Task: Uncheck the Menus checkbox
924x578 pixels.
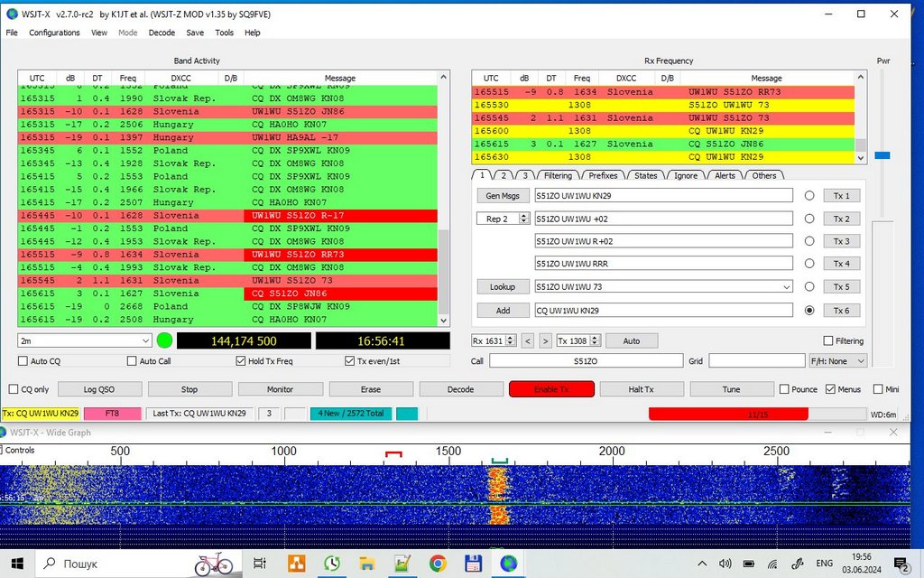Action: click(830, 389)
